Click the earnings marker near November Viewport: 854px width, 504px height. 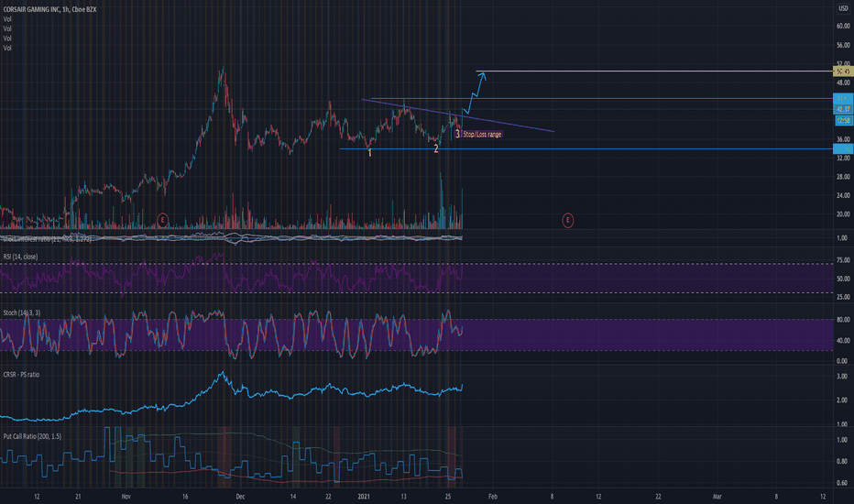[162, 220]
